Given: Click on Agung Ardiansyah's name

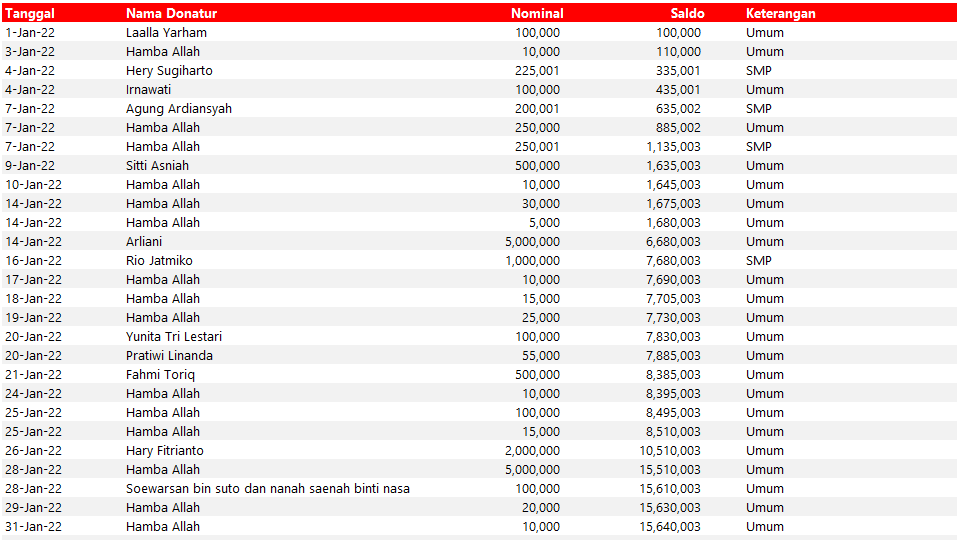Looking at the screenshot, I should 178,108.
